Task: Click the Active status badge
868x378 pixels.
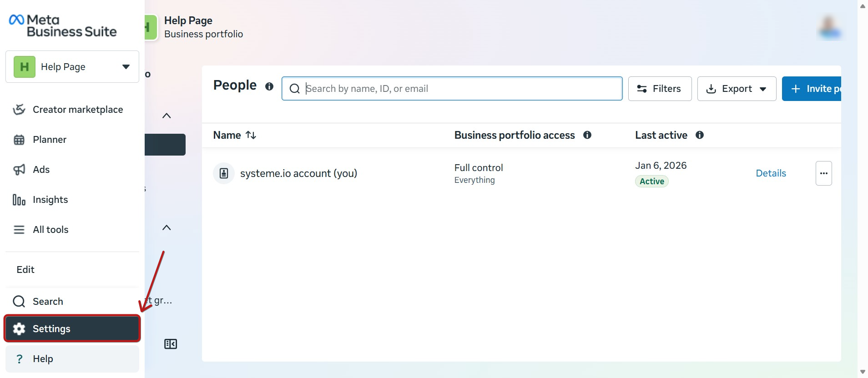Action: click(652, 181)
